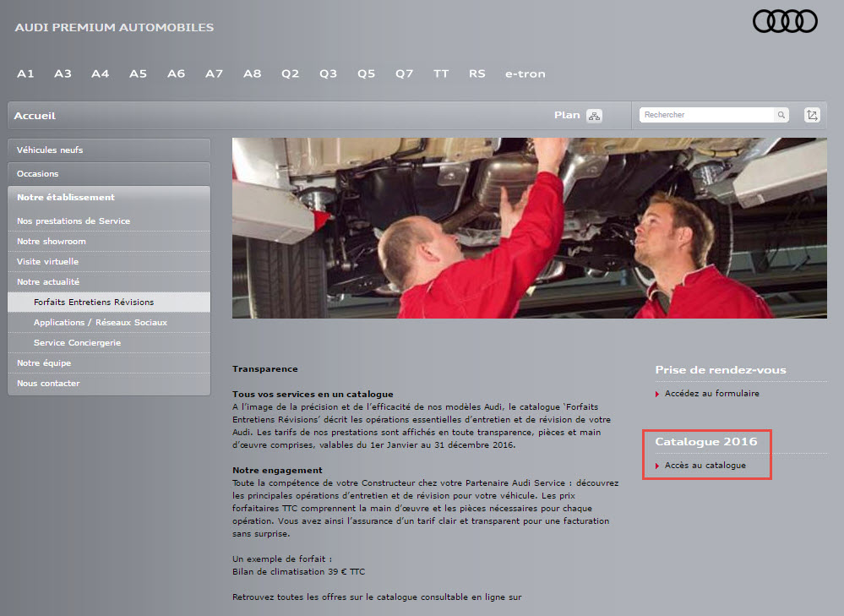Click the Transparence heading

point(264,369)
